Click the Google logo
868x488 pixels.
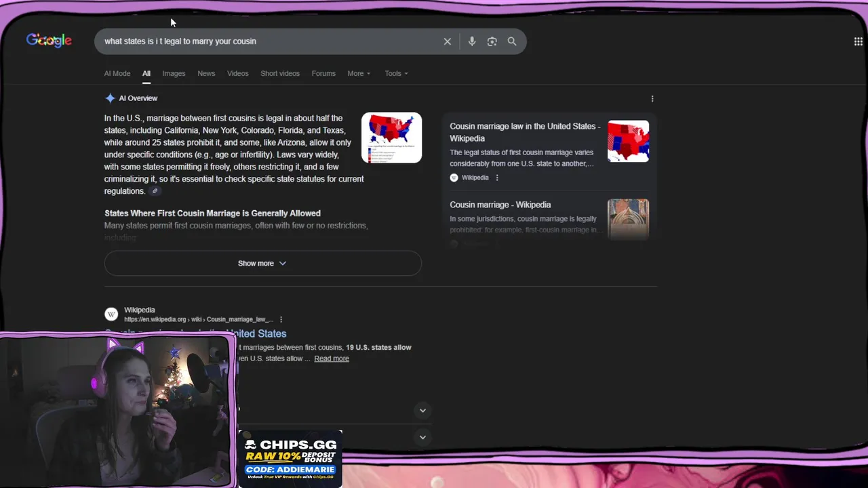click(49, 41)
